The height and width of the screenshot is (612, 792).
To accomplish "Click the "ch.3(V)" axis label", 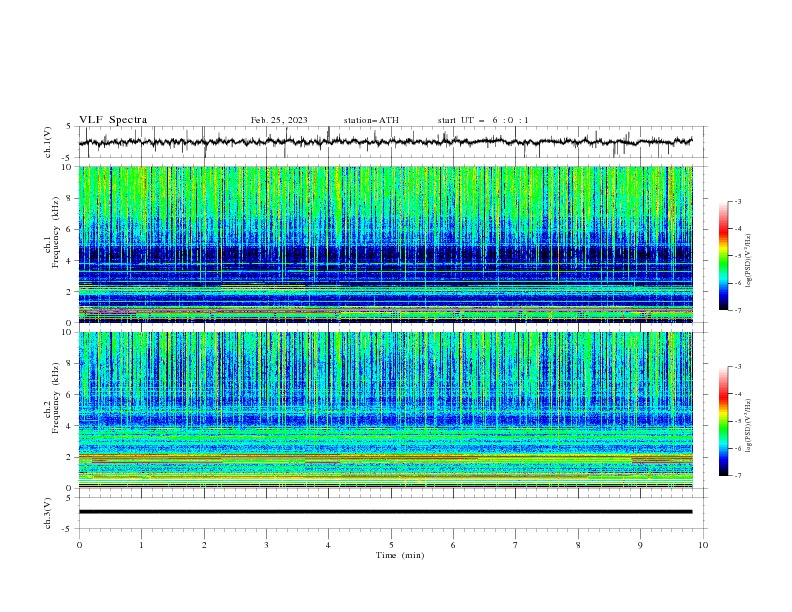I will (48, 513).
